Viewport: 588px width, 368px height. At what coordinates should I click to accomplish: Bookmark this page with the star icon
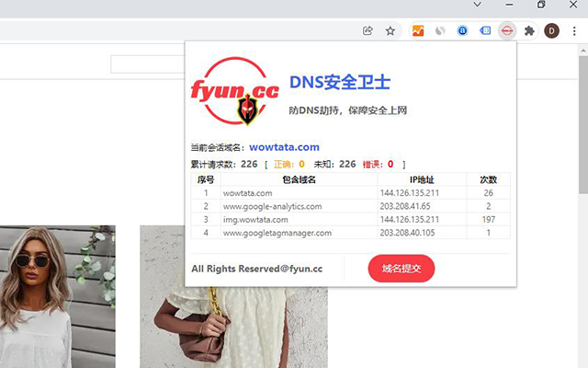(390, 30)
